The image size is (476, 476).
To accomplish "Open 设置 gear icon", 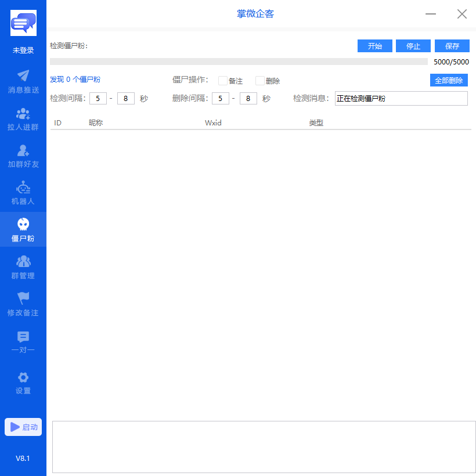I will pos(23,378).
